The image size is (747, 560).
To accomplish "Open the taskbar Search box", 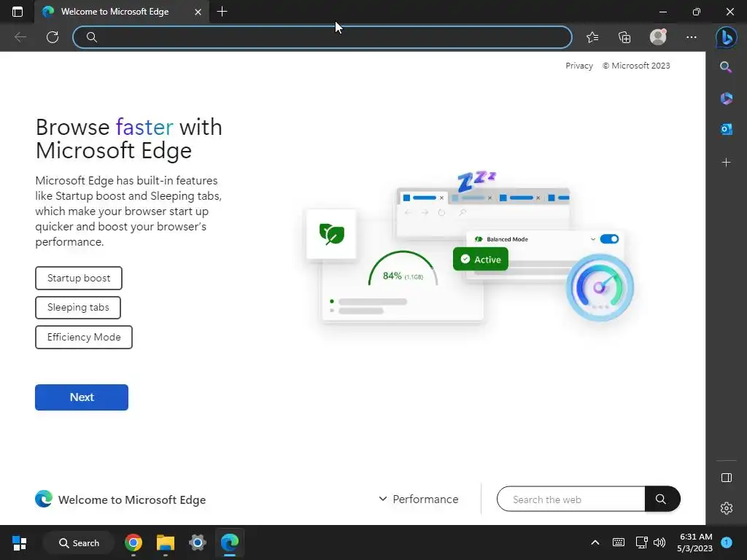I will pos(79,542).
